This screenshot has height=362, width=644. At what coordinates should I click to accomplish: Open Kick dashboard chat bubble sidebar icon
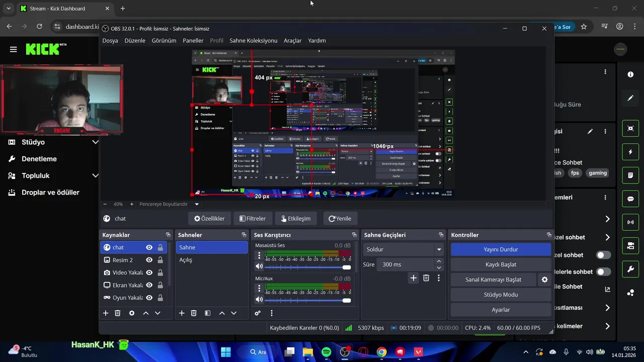630,199
